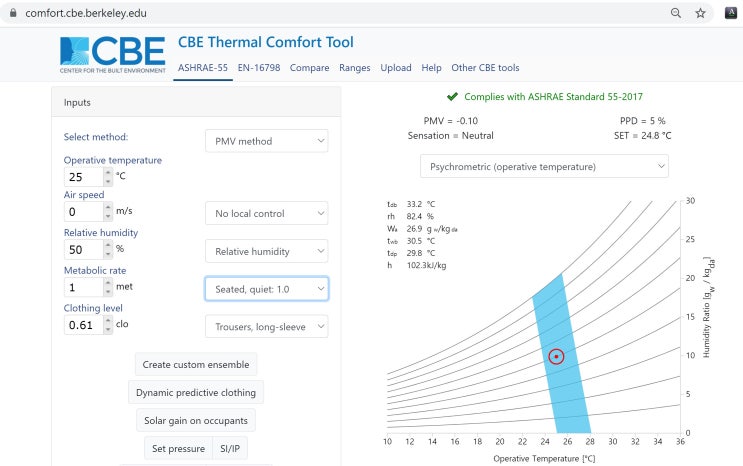Click the browser zoom magnifier icon
This screenshot has height=466, width=743.
676,13
